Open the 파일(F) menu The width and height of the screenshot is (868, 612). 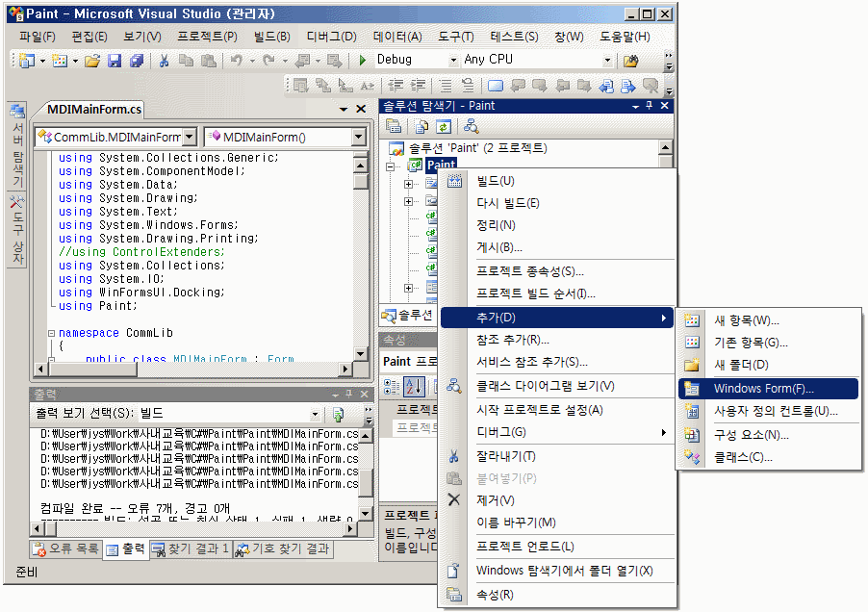[x=38, y=37]
